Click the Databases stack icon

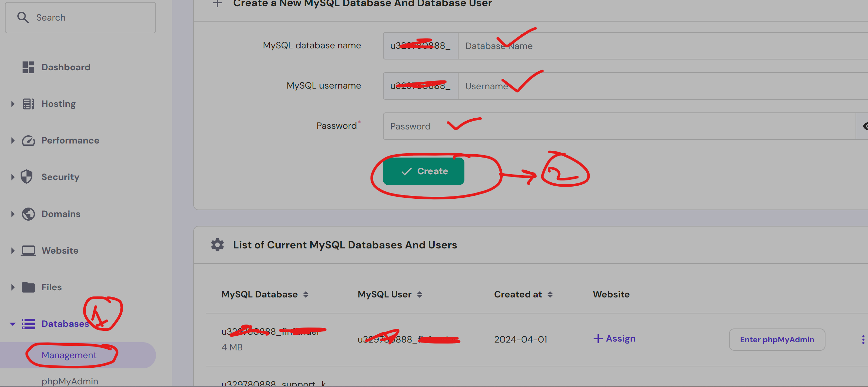click(28, 324)
